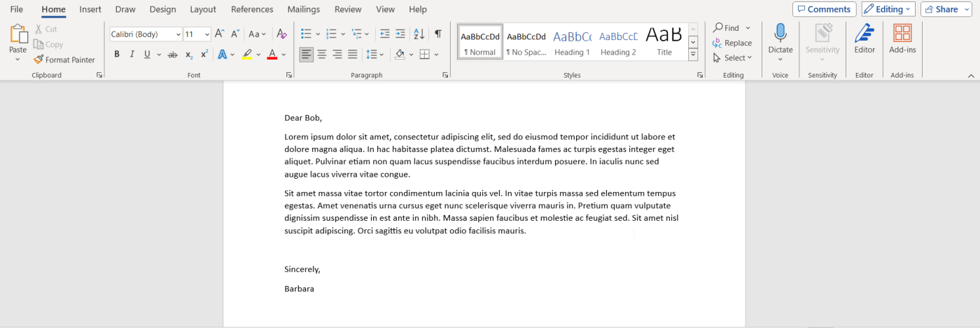Toggle Italic formatting

132,54
